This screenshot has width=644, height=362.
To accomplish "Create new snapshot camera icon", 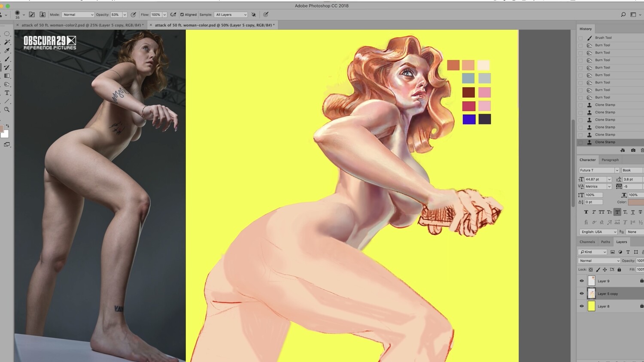I will coord(633,150).
